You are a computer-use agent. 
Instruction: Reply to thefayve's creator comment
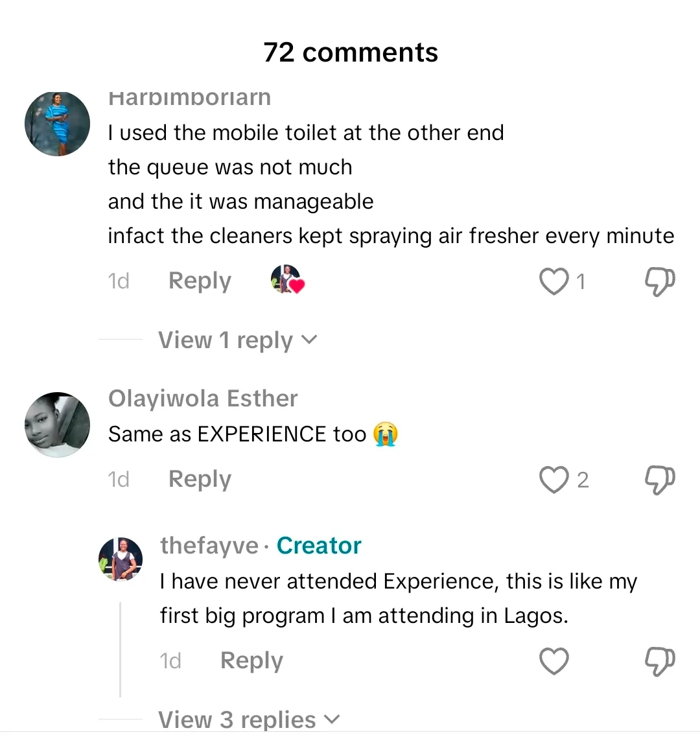tap(251, 661)
